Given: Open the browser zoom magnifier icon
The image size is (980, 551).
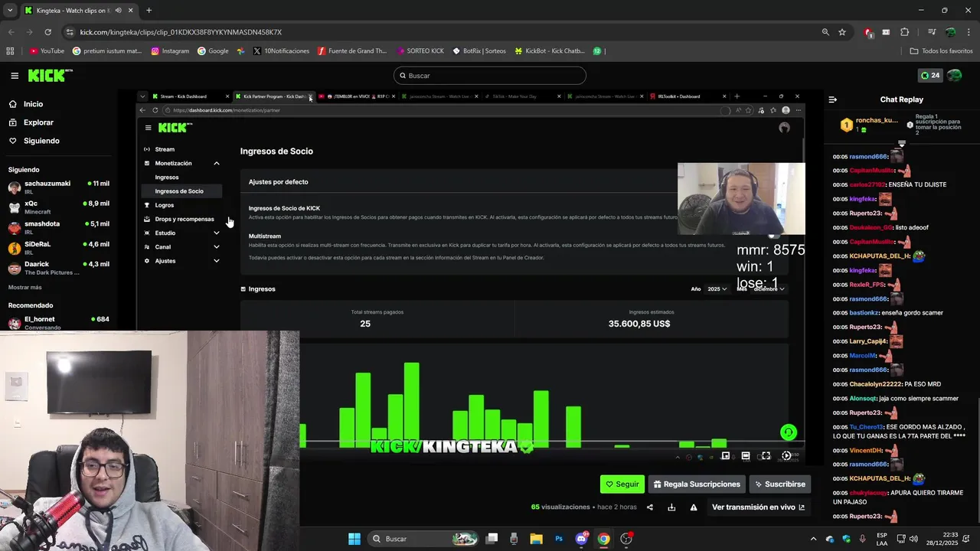Looking at the screenshot, I should tap(825, 32).
